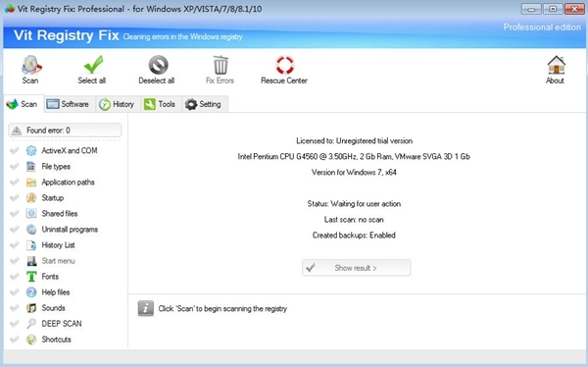Viewport: 588px width, 367px height.
Task: Toggle the Fonts checkmark
Action: tap(15, 277)
